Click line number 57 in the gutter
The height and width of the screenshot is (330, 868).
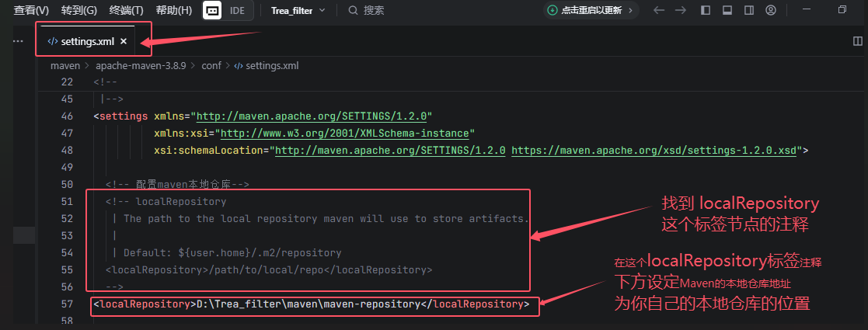tap(66, 304)
